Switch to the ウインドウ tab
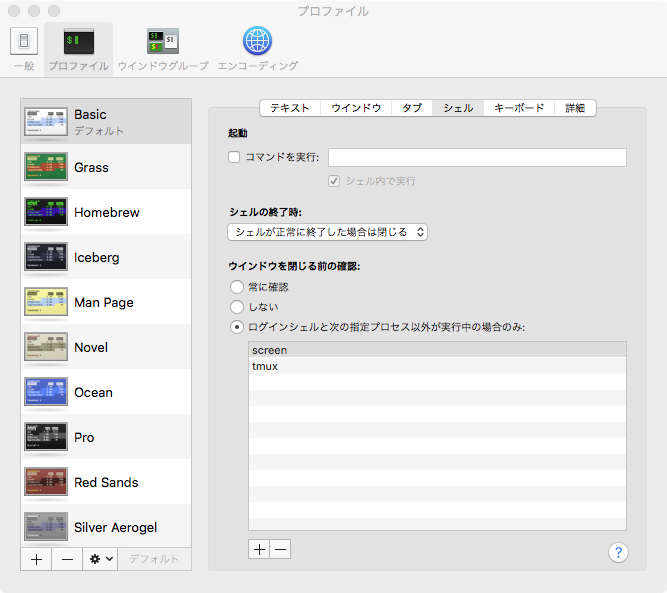Image resolution: width=667 pixels, height=593 pixels. coord(356,108)
